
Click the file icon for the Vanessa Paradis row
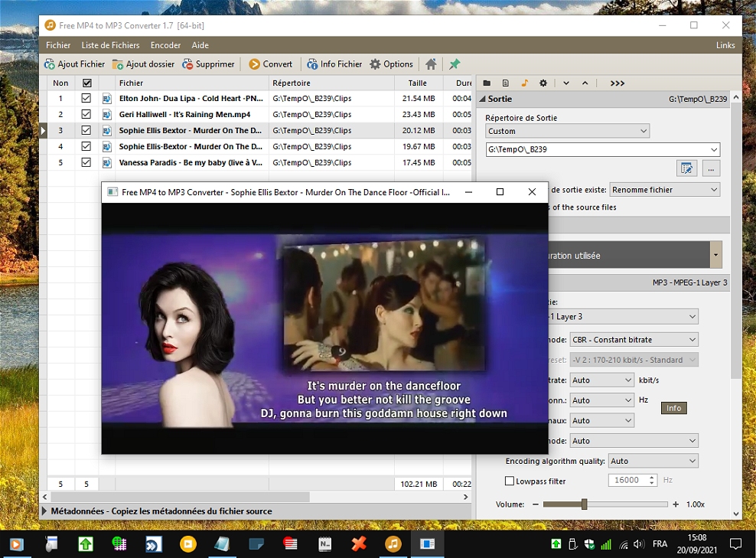(x=107, y=162)
